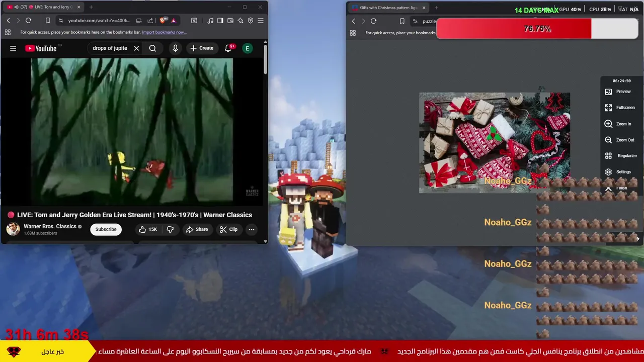This screenshot has height=362, width=644.
Task: Click the YouTube search magnifier button
Action: coord(152,48)
